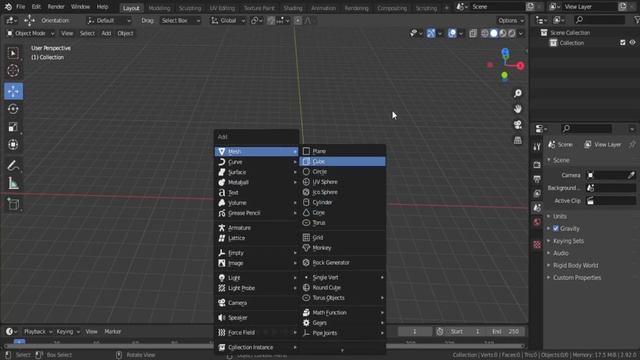Choose Cube from the Mesh submenu
This screenshot has height=360, width=640.
(x=342, y=162)
